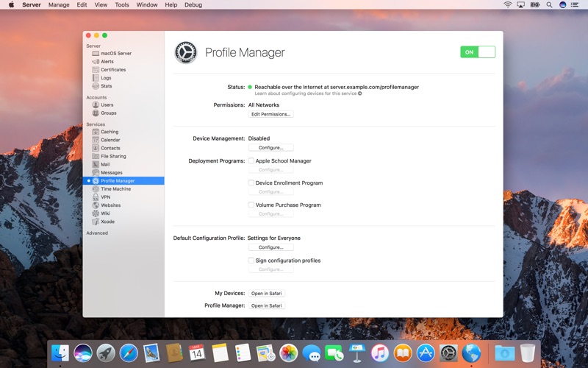The height and width of the screenshot is (368, 588).
Task: Open the Manage menu
Action: (x=59, y=5)
